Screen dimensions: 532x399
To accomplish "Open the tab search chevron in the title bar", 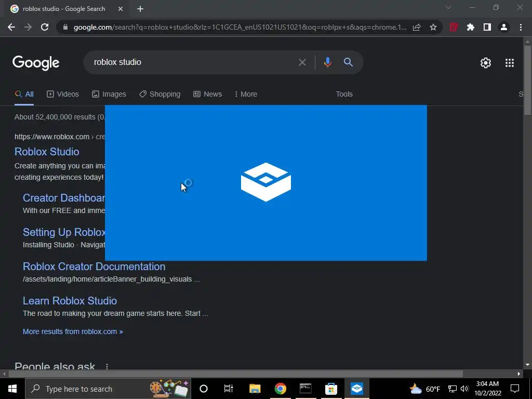I will [448, 7].
